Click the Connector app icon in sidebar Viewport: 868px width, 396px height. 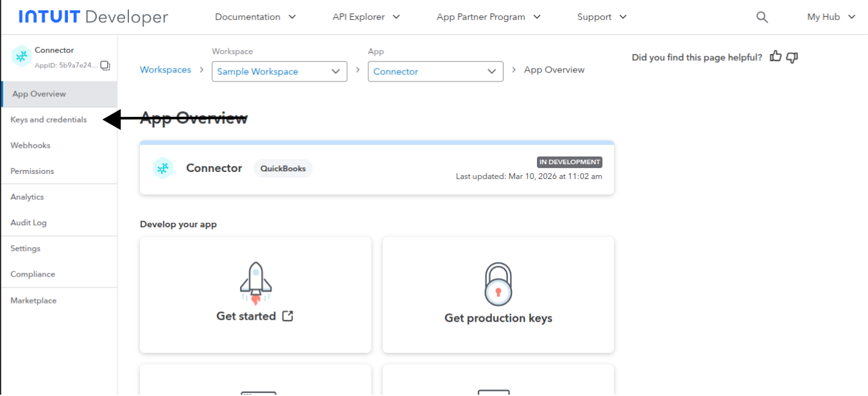pyautogui.click(x=22, y=56)
